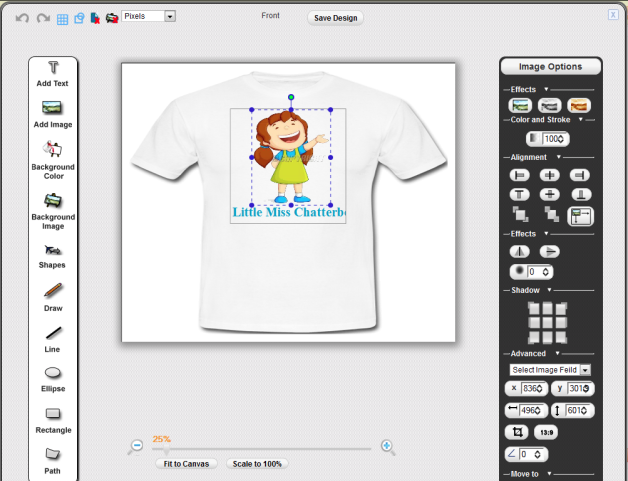This screenshot has height=481, width=628.
Task: Toggle the grid icon in toolbar
Action: pos(62,19)
